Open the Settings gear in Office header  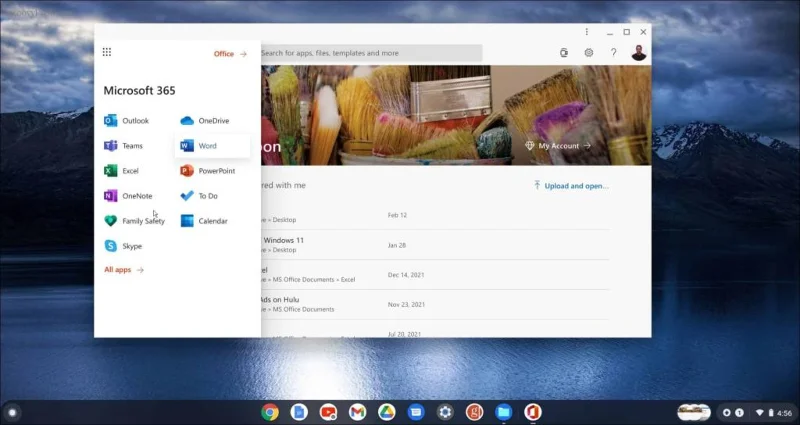(589, 53)
